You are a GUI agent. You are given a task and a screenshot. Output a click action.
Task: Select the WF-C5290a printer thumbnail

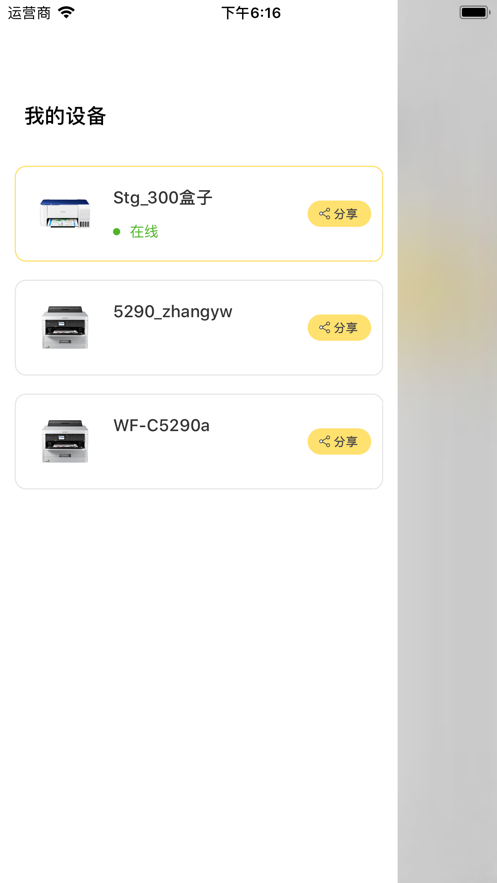65,441
